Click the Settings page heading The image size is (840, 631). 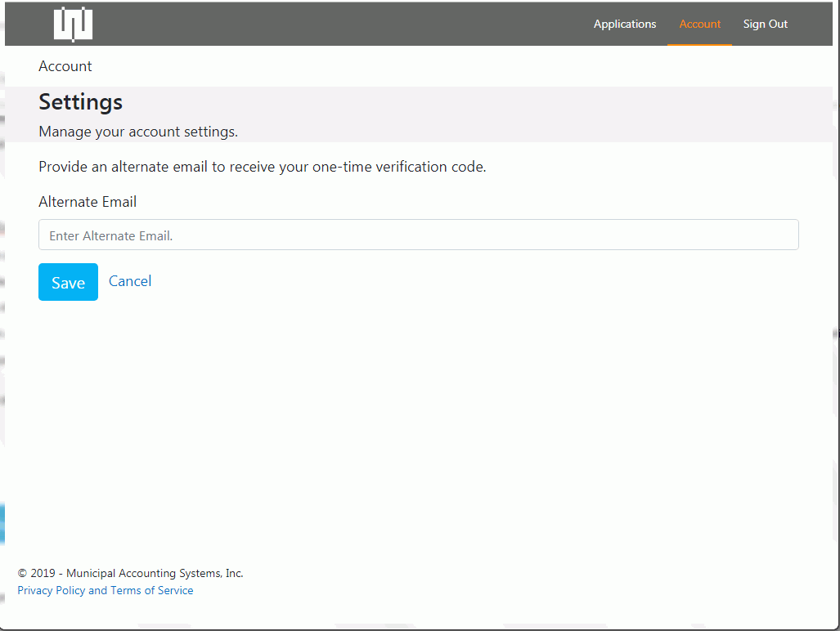pos(80,102)
